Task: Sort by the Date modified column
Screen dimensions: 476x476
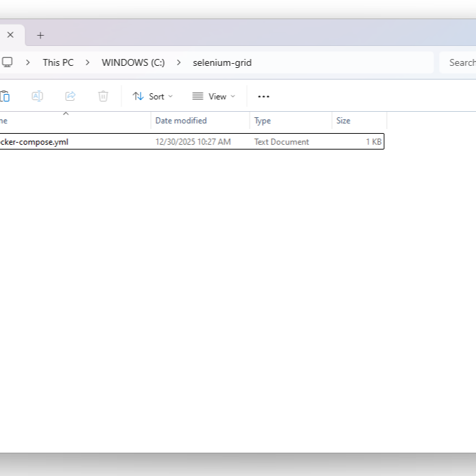Action: tap(181, 121)
